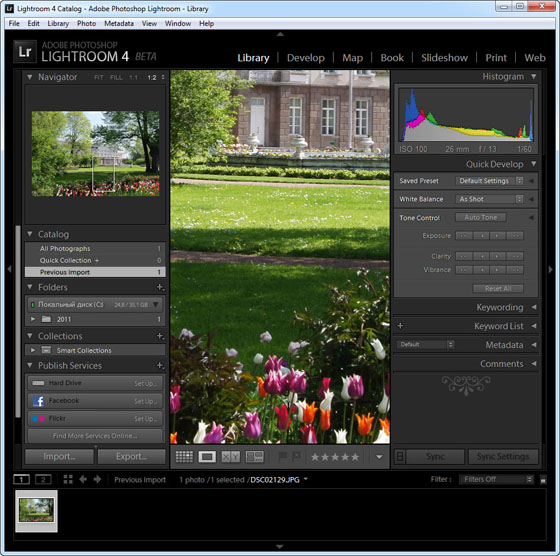Collapse the Navigator panel
The image size is (560, 556).
click(30, 77)
